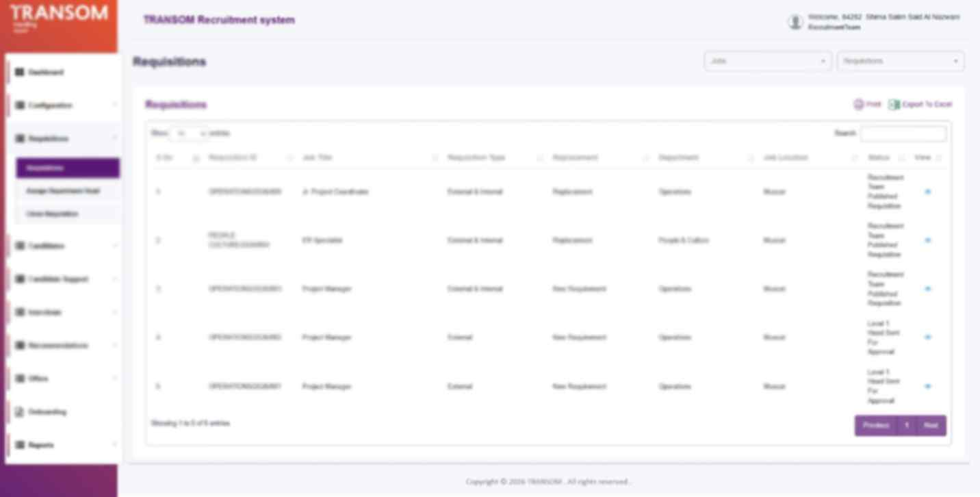Sort table by Job Title column
Screen dimensions: 980x497
pyautogui.click(x=370, y=157)
